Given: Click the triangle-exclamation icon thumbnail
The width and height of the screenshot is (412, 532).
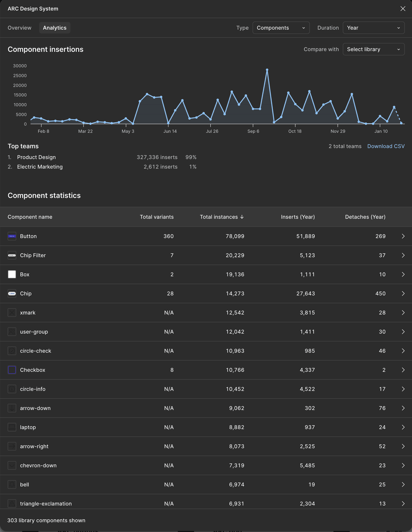Looking at the screenshot, I should pos(12,504).
